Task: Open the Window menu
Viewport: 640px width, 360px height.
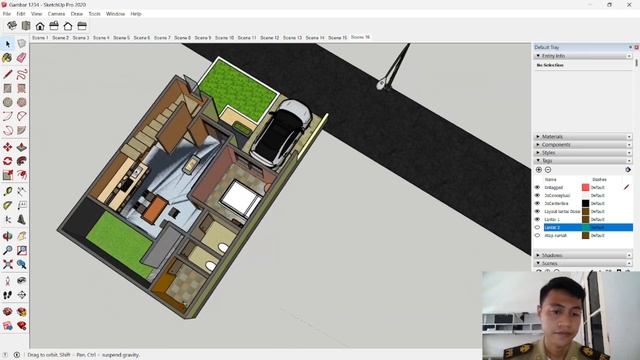Action: pyautogui.click(x=116, y=14)
